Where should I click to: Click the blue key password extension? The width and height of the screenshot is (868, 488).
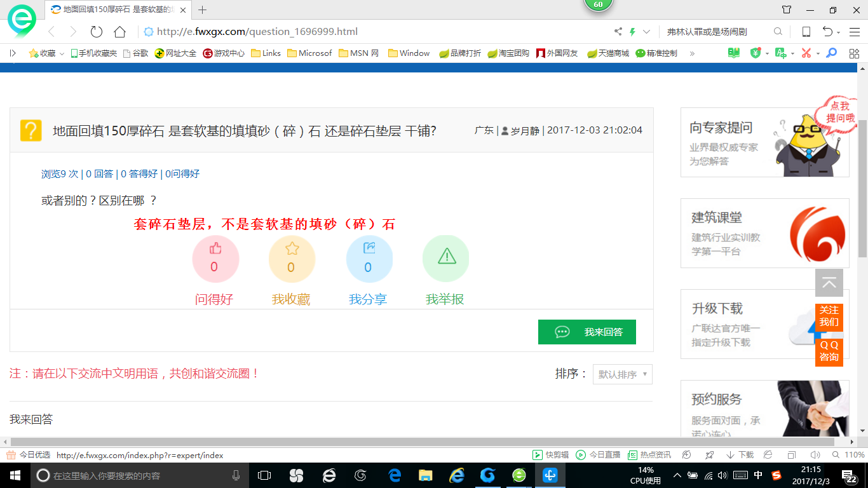(831, 53)
